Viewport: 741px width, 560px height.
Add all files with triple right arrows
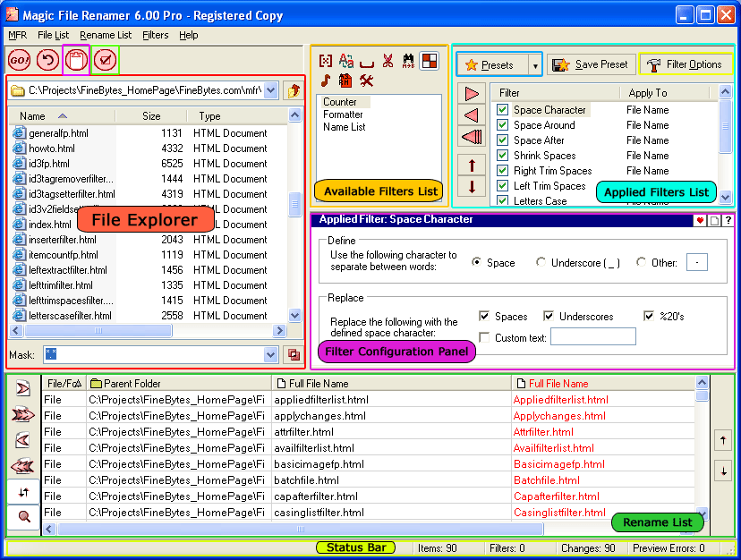23,414
